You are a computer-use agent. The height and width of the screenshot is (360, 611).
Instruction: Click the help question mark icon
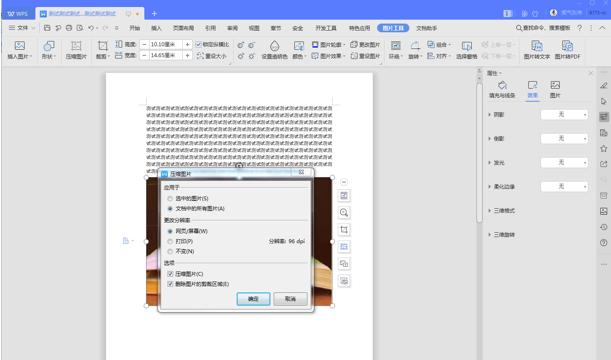click(x=579, y=28)
